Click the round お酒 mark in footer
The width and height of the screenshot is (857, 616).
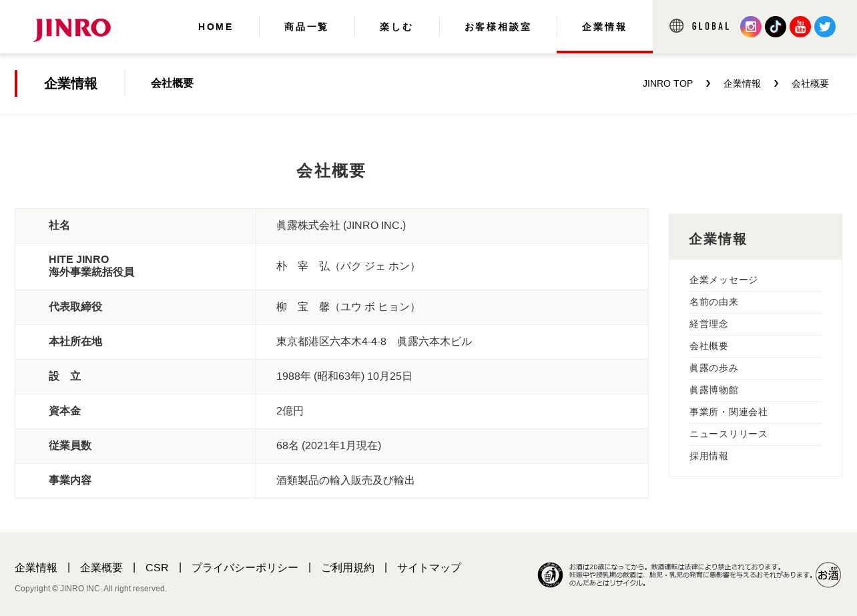(828, 575)
